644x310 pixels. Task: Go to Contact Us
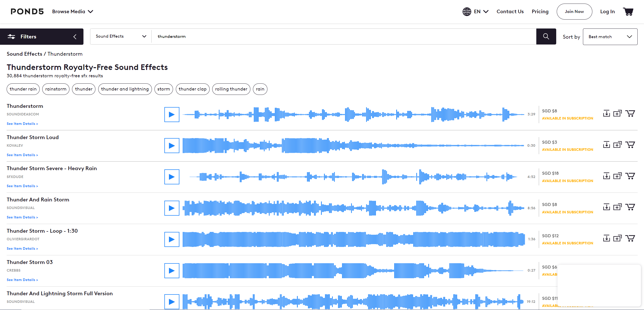click(x=510, y=11)
